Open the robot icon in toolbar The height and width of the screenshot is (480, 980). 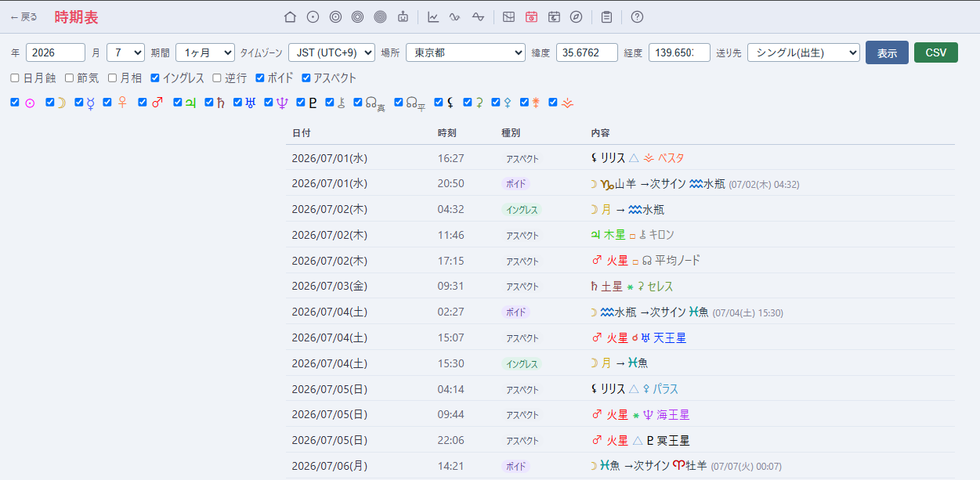click(x=403, y=16)
